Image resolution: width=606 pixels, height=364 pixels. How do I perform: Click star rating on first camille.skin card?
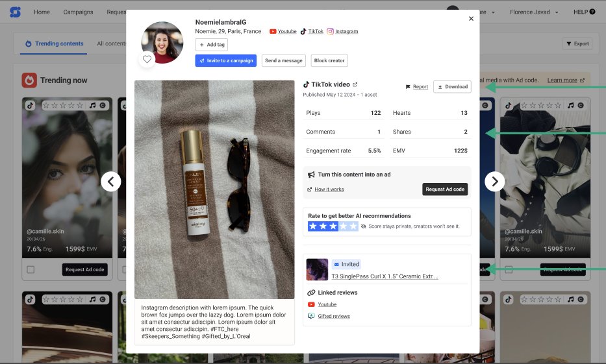(x=63, y=105)
